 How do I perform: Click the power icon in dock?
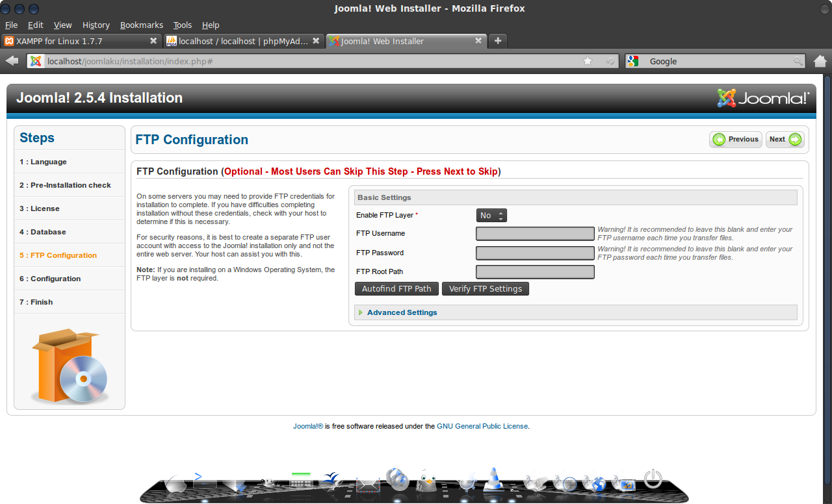coord(653,479)
